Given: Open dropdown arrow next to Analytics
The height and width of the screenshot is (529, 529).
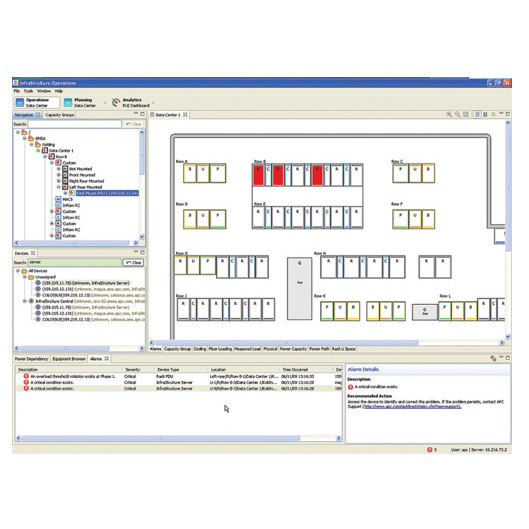Looking at the screenshot, I should point(154,103).
